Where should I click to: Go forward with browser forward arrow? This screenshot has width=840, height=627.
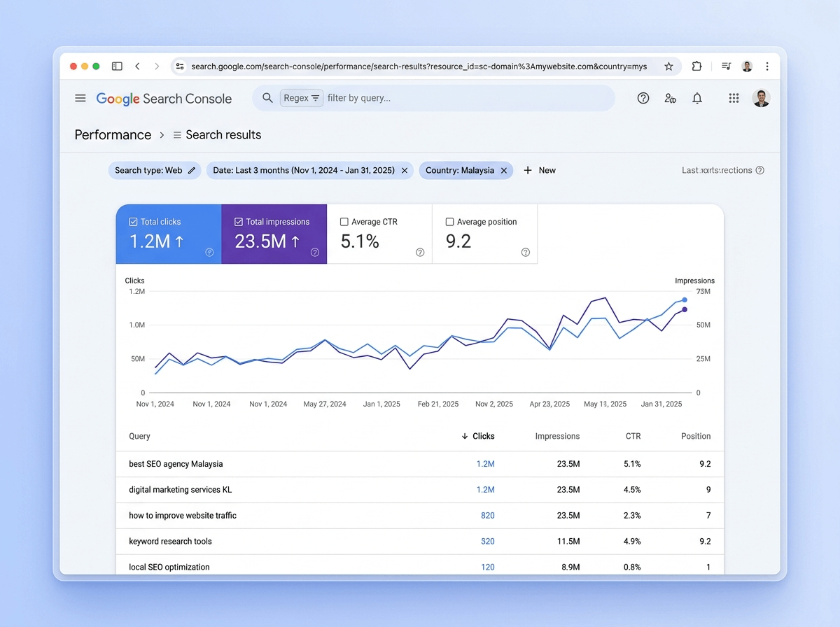[157, 66]
